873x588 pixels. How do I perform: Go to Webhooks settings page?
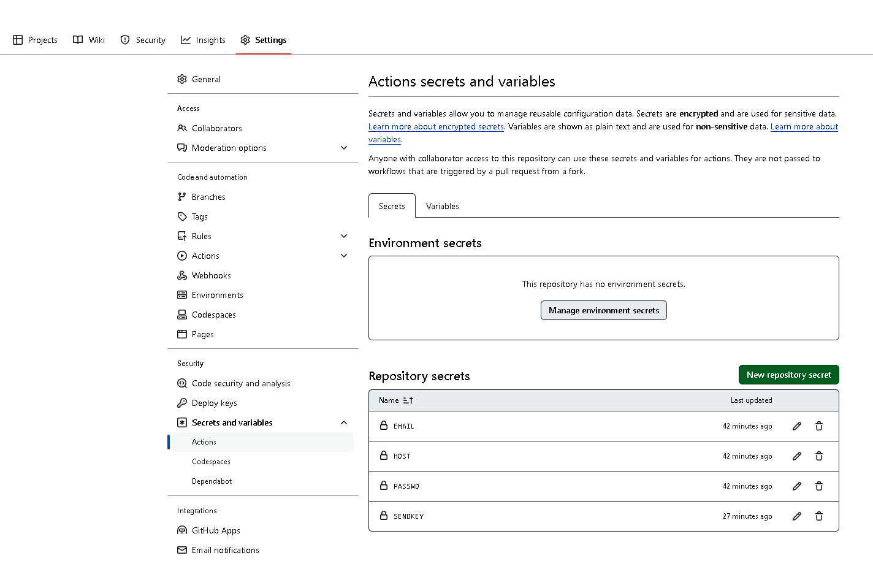click(211, 275)
